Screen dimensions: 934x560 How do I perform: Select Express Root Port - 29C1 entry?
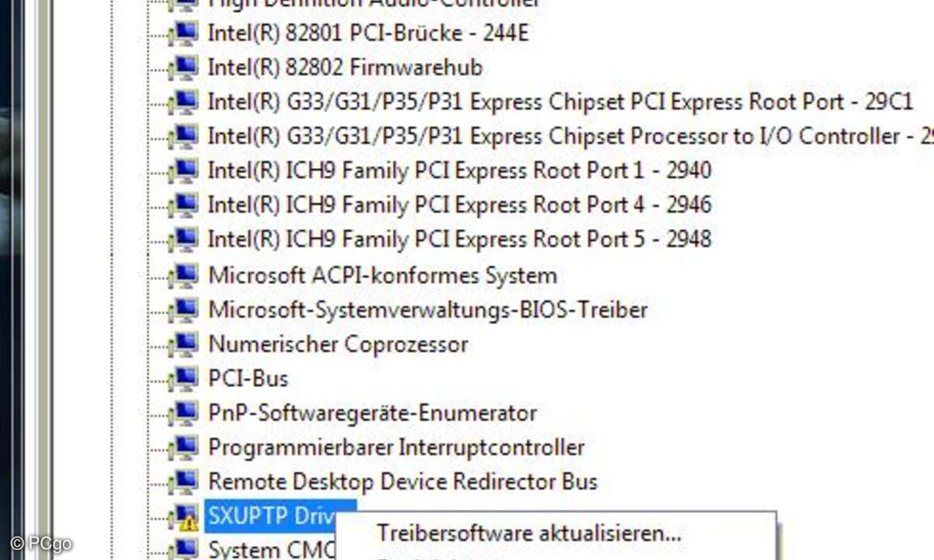coord(560,101)
